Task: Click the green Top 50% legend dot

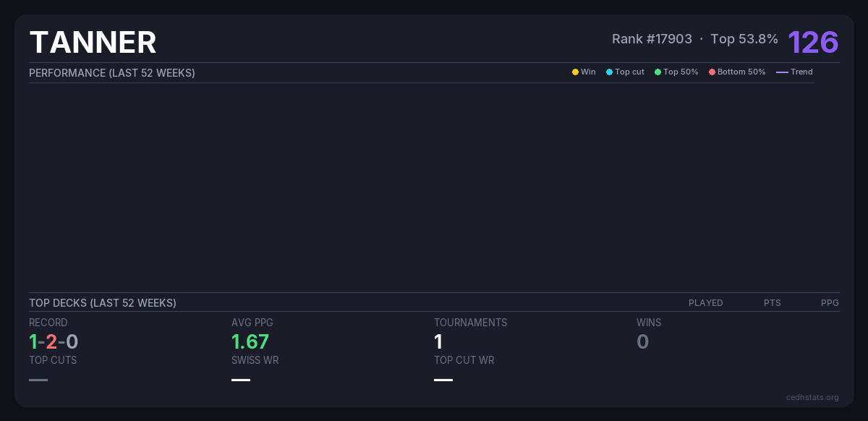Action: tap(658, 72)
